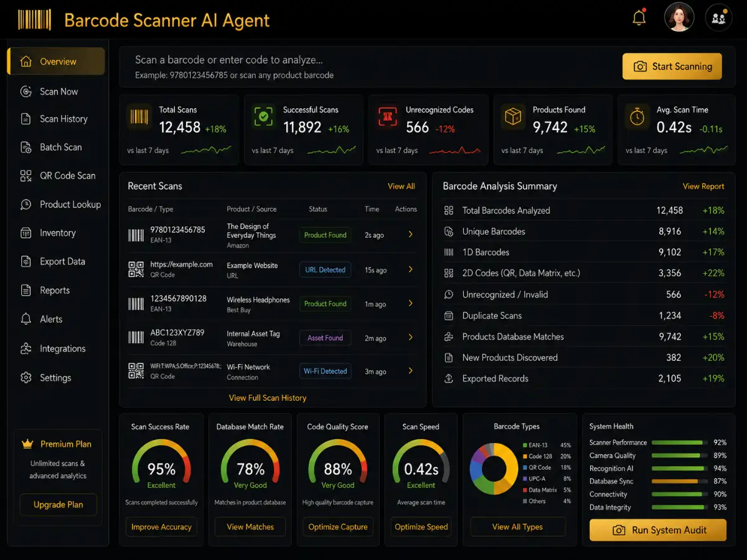Click the Total Barcodes Analyzed row icon

(x=449, y=210)
